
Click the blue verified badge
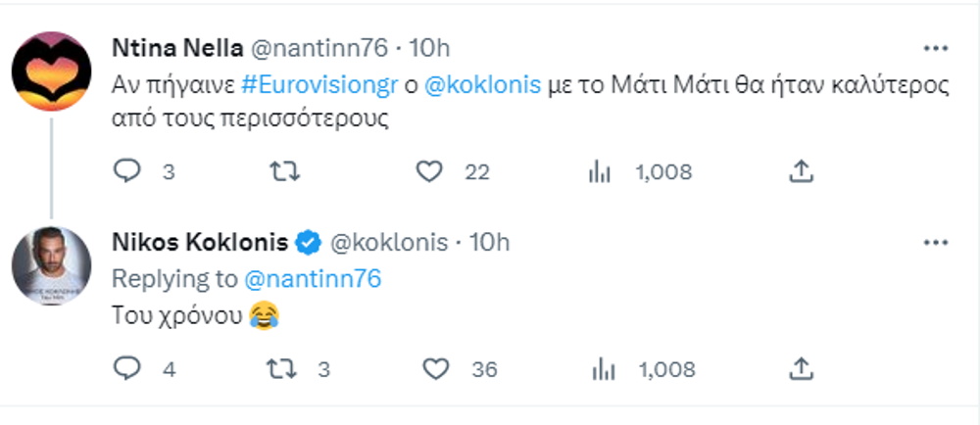308,242
